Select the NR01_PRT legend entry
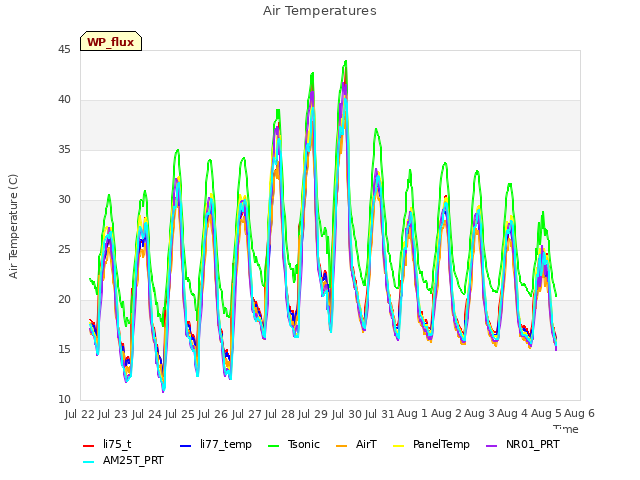640x480 pixels. click(522, 444)
